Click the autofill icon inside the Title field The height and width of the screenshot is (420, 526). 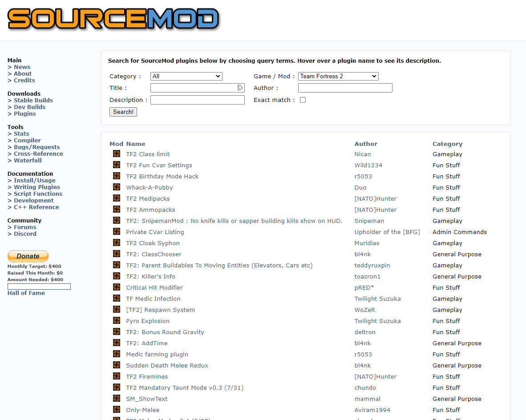[x=240, y=88]
